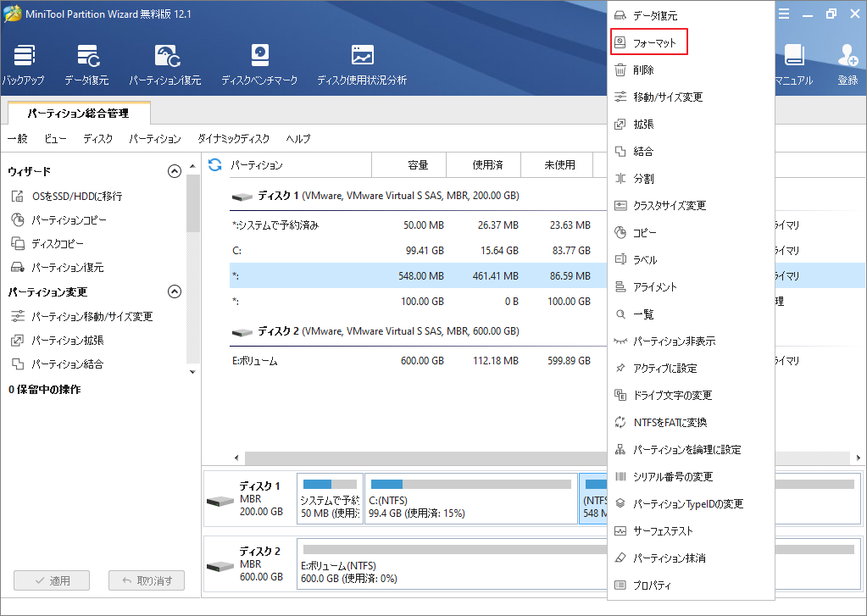The image size is (867, 616).
Task: Click the 適用 apply button
Action: tap(51, 580)
